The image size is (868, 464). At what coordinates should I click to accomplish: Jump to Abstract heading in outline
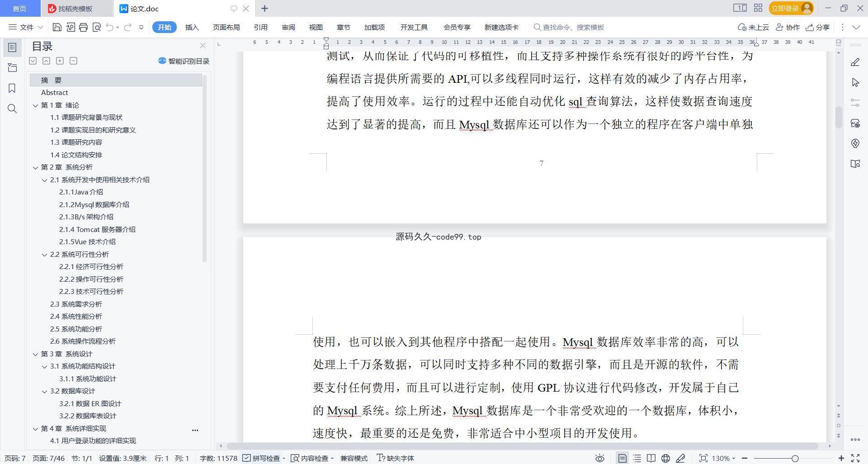click(54, 93)
